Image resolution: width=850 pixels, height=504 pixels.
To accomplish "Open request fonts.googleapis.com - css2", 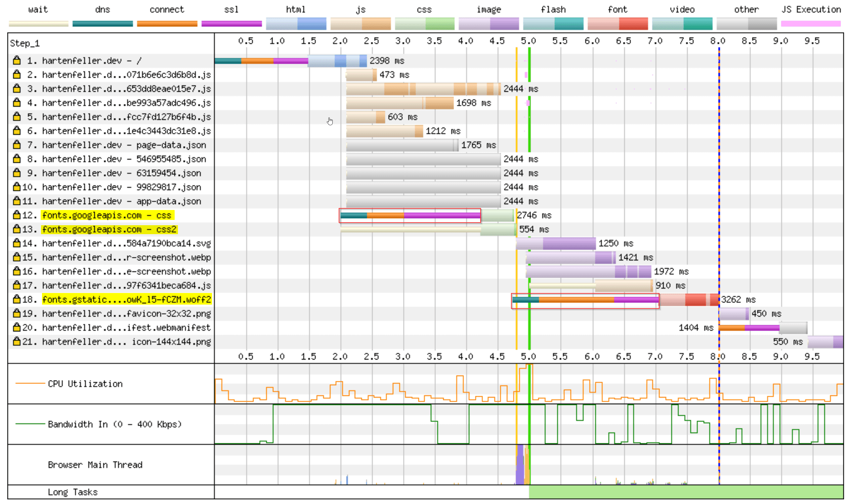I will click(109, 229).
